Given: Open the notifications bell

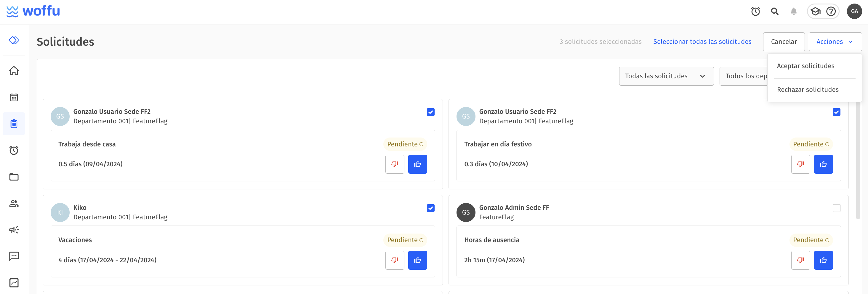Looking at the screenshot, I should 794,12.
